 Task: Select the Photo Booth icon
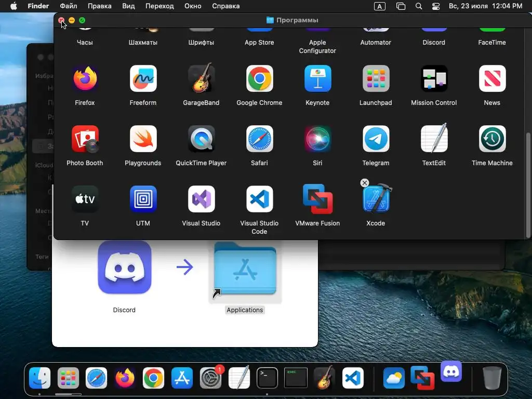[x=85, y=139]
